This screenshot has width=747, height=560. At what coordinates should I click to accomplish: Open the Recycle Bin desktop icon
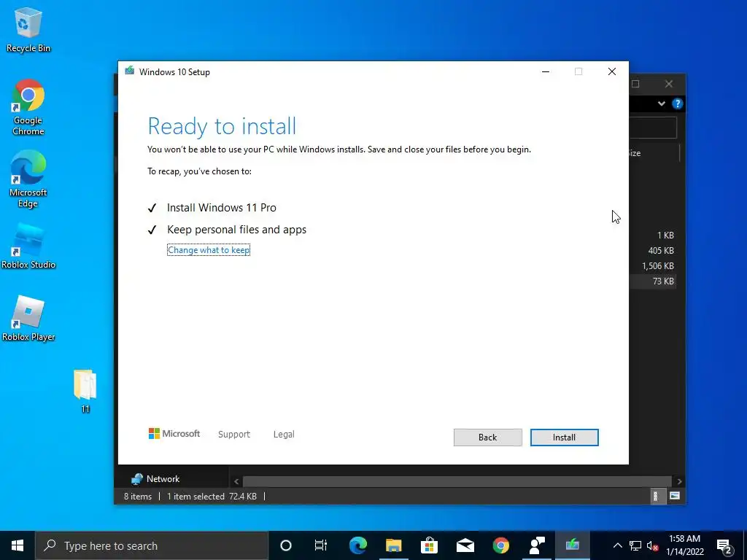(x=28, y=30)
